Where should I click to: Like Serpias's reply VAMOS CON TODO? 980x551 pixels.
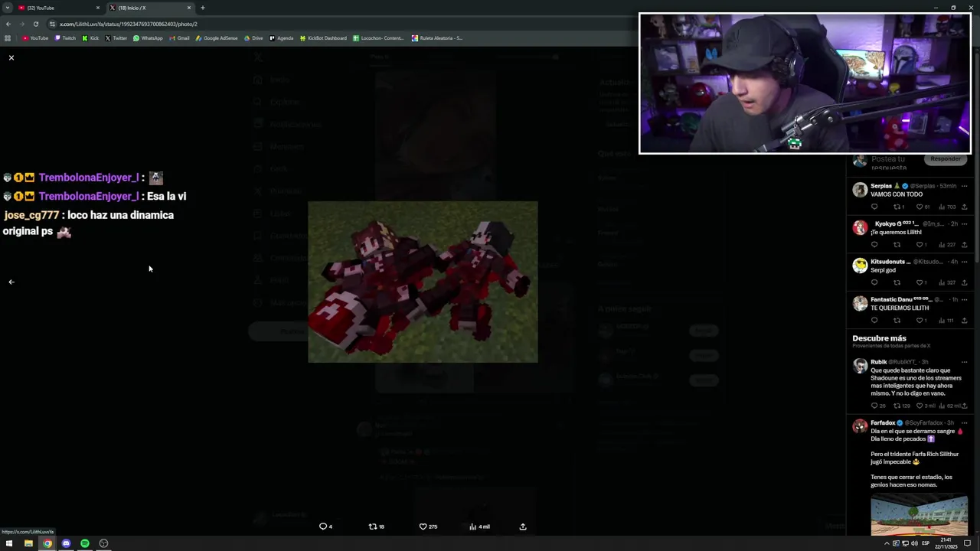point(924,207)
